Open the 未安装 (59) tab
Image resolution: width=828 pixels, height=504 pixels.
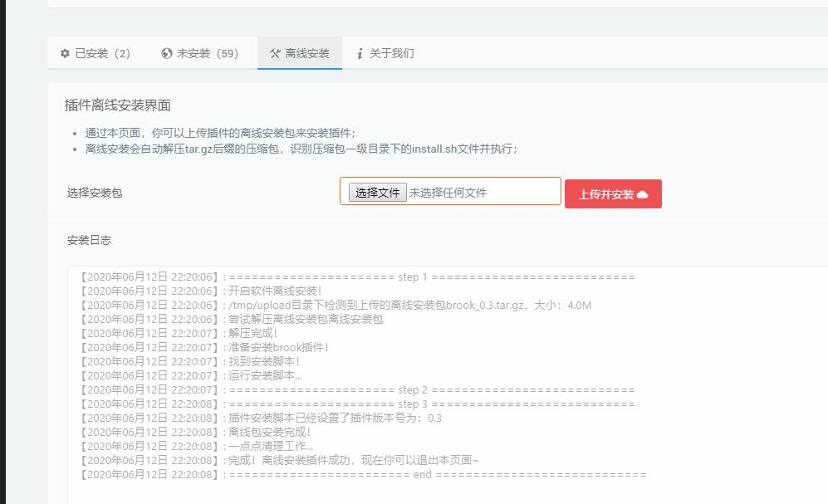tap(200, 53)
